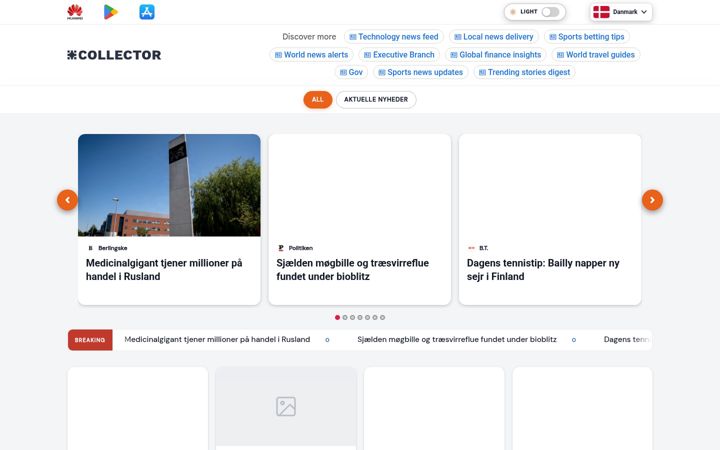Open ticker item Medicinalgigant tjener millioner

217,339
